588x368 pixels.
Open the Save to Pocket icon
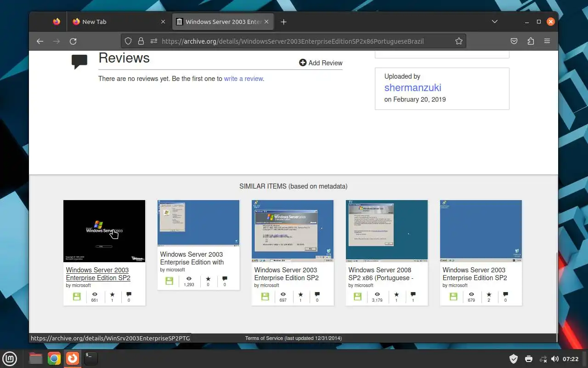514,41
